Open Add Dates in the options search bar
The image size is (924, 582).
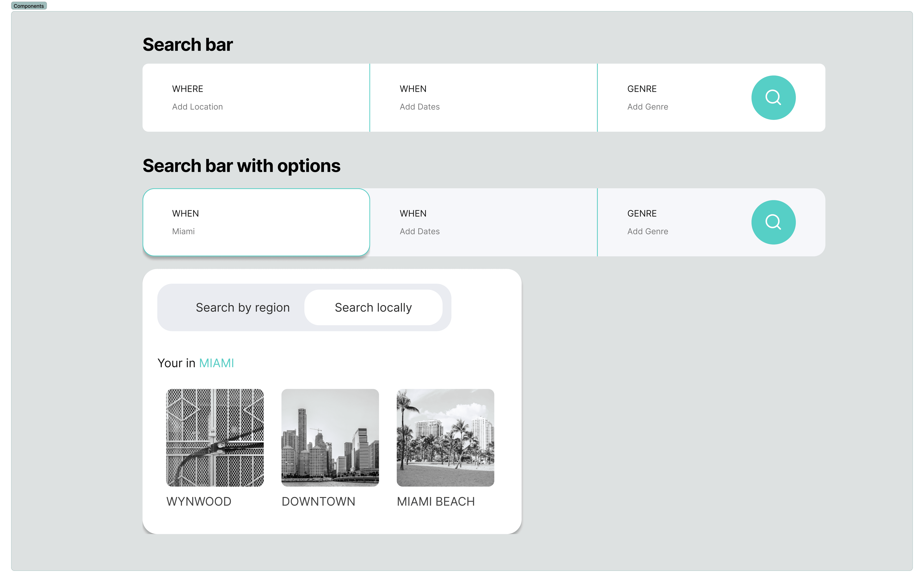pos(483,222)
